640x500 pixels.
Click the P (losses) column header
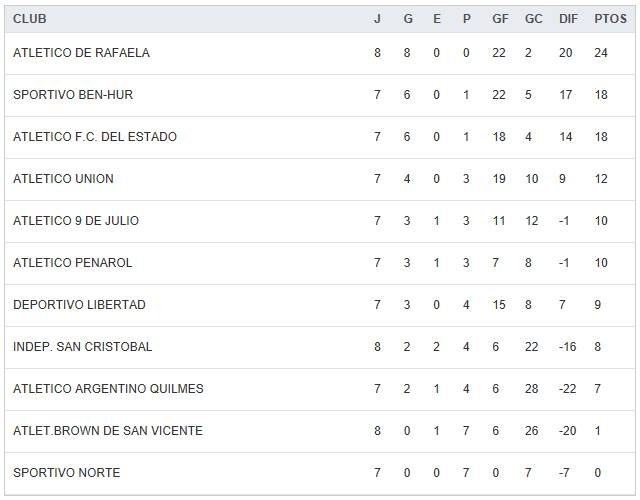[x=466, y=19]
